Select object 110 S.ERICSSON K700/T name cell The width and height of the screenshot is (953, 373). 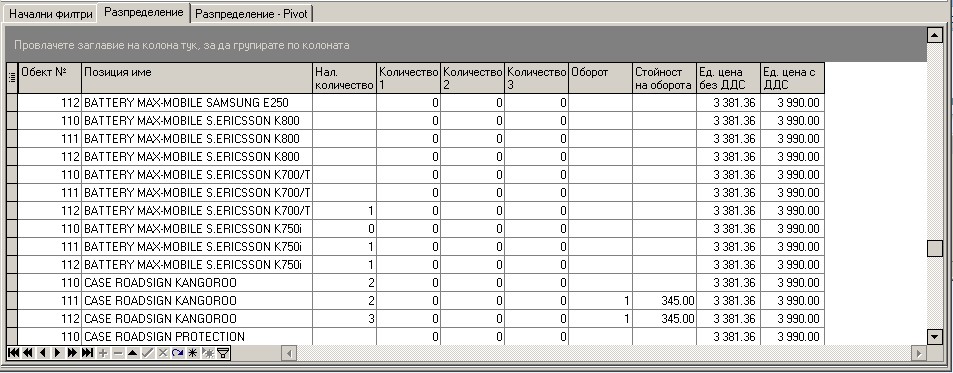[x=197, y=175]
